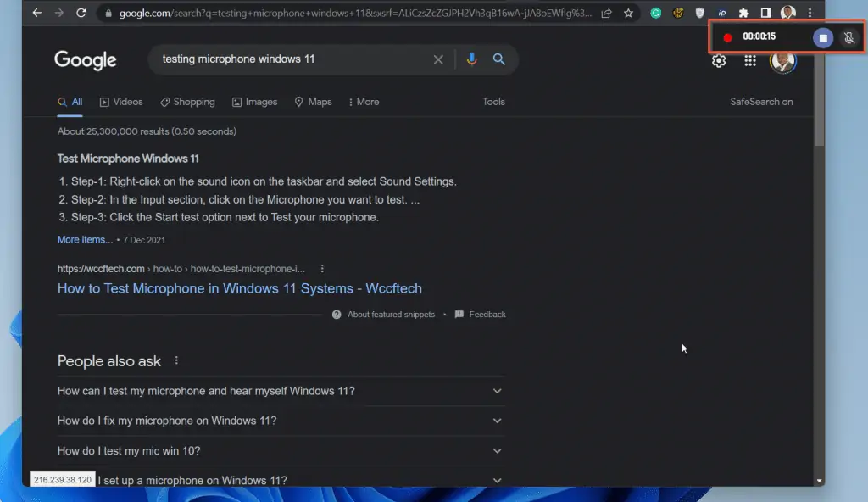
Task: Open the Google Chrome profile avatar
Action: (x=782, y=60)
